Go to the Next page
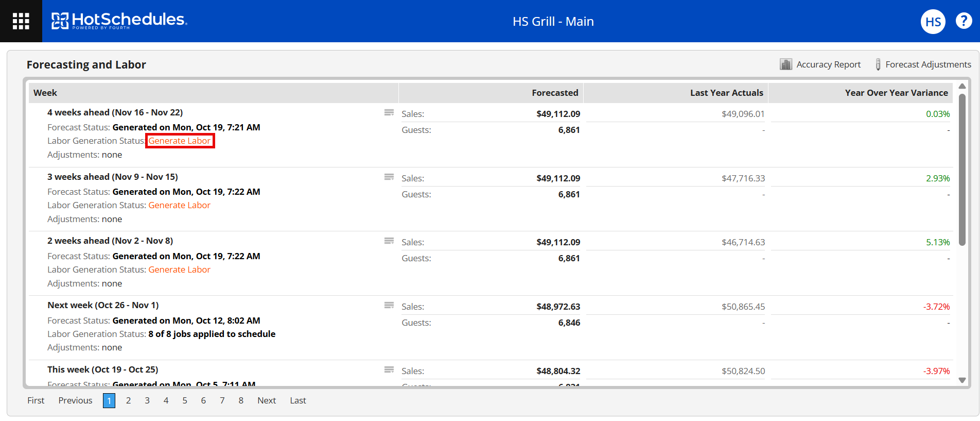The height and width of the screenshot is (421, 980). (267, 400)
